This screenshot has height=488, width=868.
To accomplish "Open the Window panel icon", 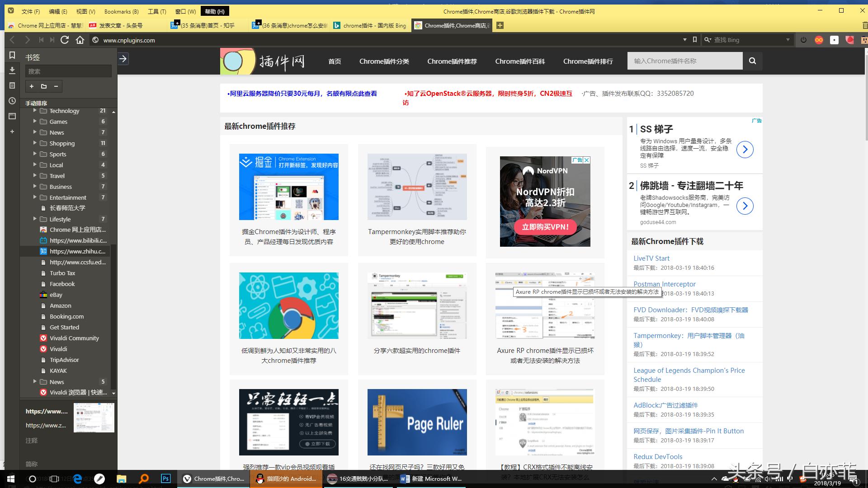I will pyautogui.click(x=12, y=117).
